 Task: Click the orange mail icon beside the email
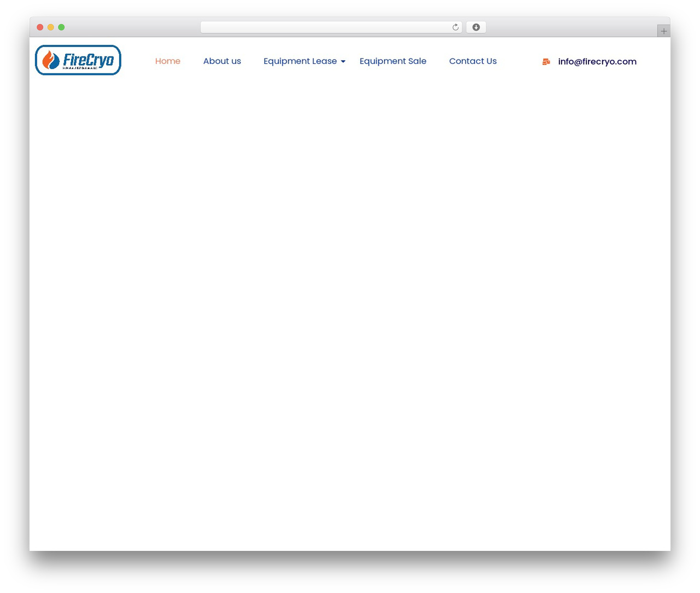pyautogui.click(x=546, y=62)
